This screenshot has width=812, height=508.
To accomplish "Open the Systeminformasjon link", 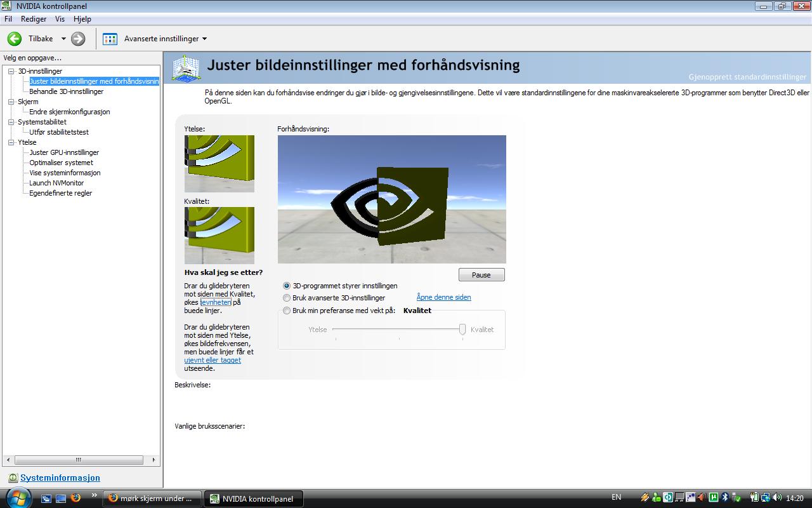I will pyautogui.click(x=60, y=478).
